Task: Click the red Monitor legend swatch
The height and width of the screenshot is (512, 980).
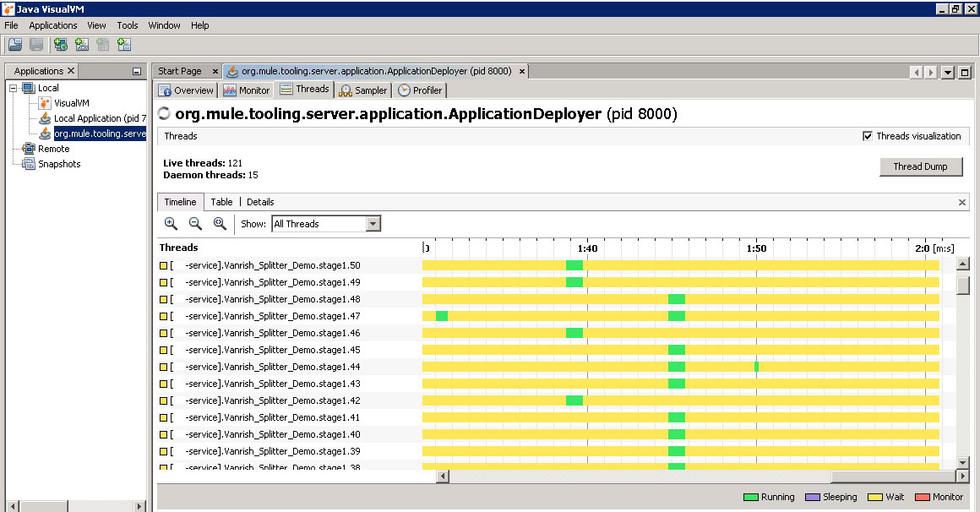Action: point(922,497)
